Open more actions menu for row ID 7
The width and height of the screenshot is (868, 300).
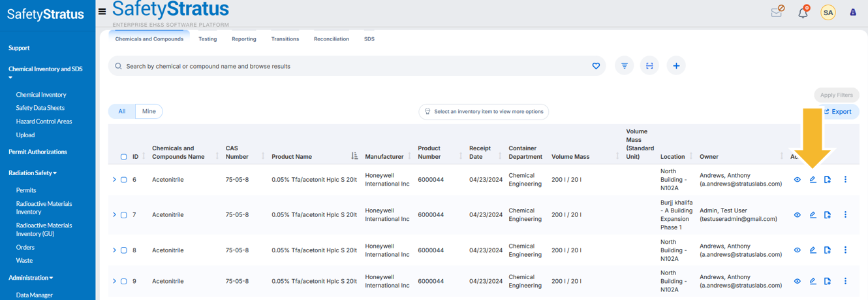(x=845, y=215)
